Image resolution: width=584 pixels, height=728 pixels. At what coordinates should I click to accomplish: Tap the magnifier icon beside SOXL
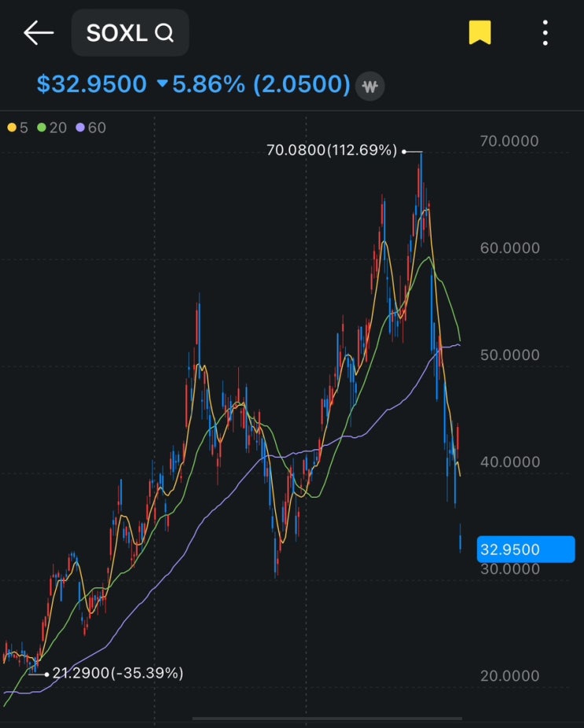(163, 33)
